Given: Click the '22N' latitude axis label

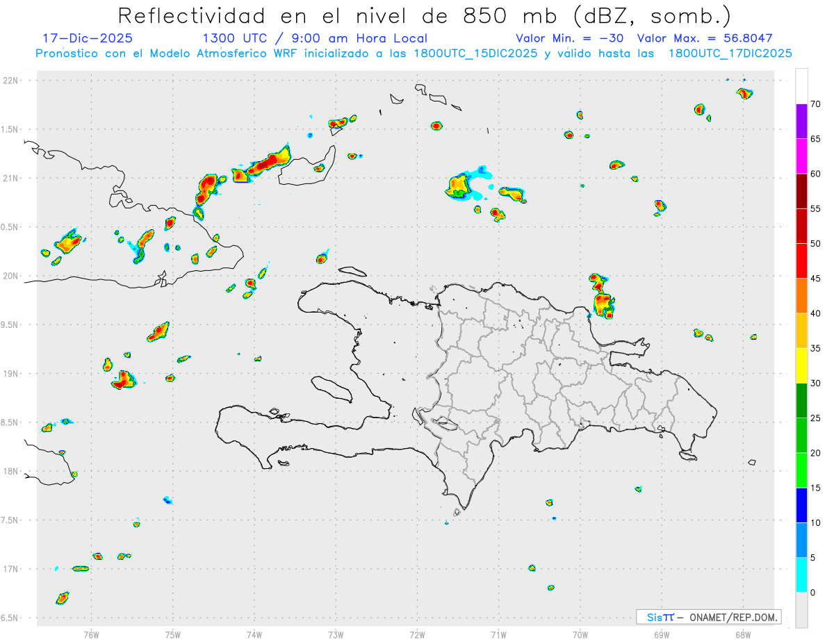Looking at the screenshot, I should coord(10,80).
